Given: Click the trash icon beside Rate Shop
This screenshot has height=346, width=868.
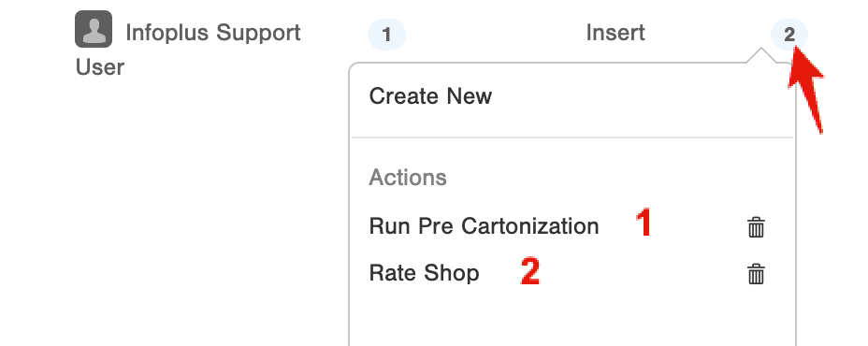Looking at the screenshot, I should point(756,274).
